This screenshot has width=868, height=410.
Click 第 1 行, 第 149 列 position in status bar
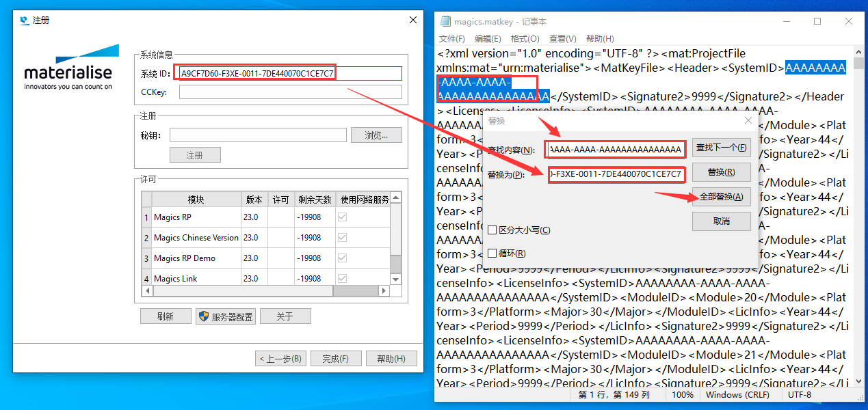(x=614, y=395)
